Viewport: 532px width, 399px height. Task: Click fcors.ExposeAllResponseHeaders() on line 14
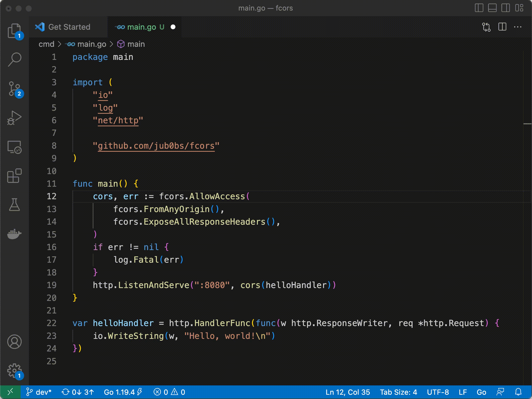point(194,222)
